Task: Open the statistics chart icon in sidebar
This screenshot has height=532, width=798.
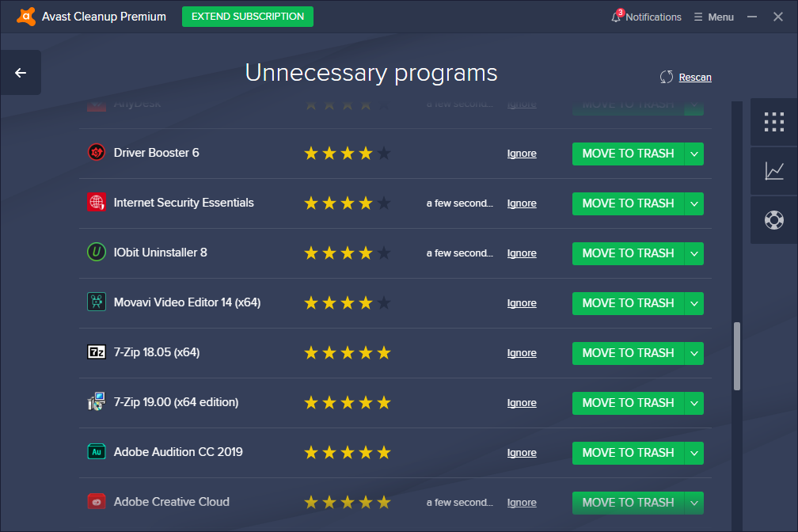Action: click(x=773, y=171)
